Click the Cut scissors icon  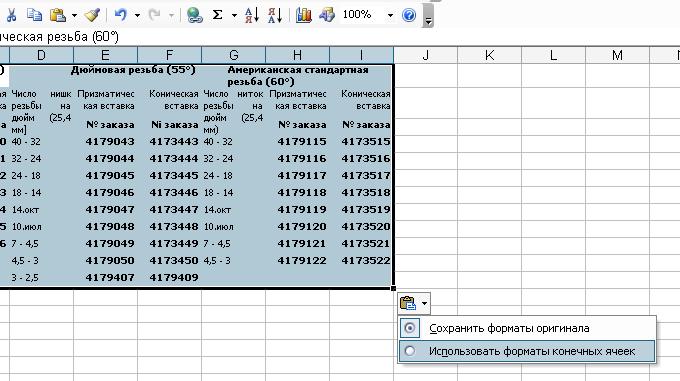point(11,15)
